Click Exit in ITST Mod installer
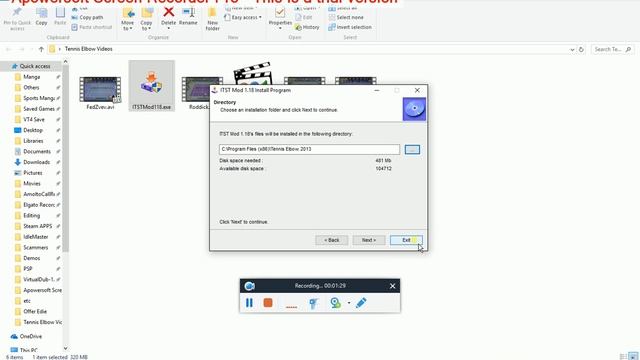 tap(406, 240)
